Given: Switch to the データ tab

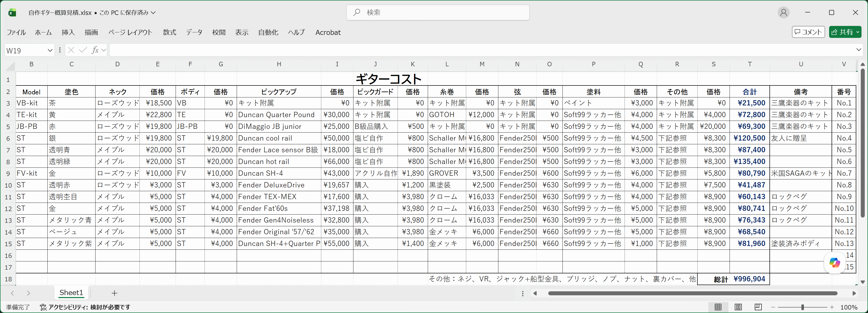Looking at the screenshot, I should point(194,32).
